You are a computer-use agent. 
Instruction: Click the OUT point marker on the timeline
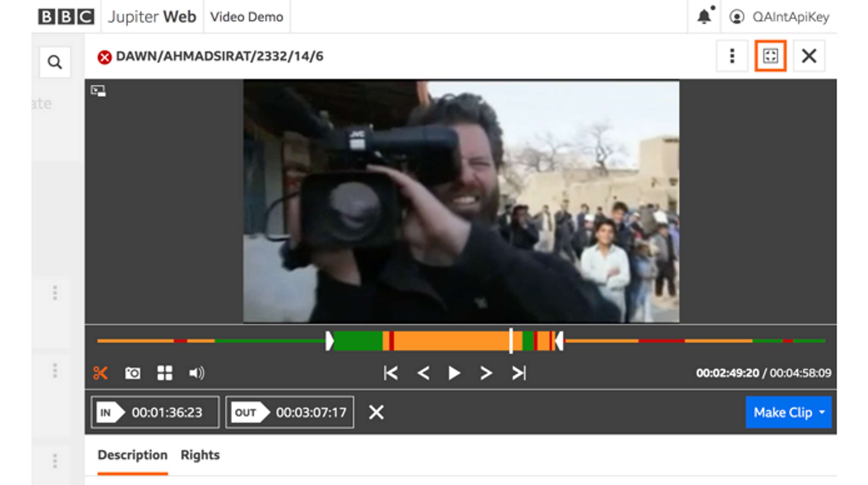pyautogui.click(x=559, y=341)
